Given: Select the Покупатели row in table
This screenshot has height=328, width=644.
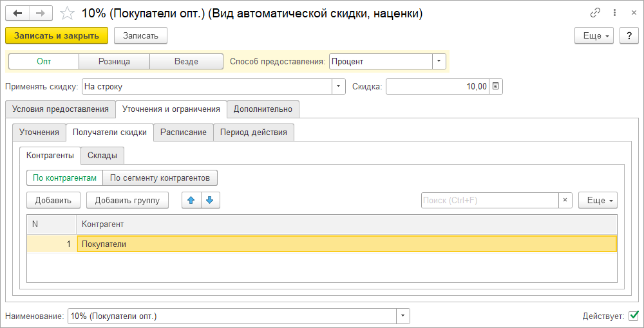Looking at the screenshot, I should (346, 244).
